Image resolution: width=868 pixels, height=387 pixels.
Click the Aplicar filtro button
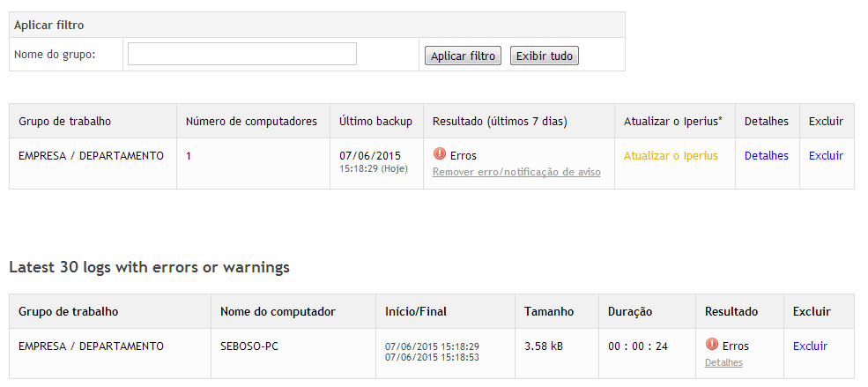(x=463, y=56)
